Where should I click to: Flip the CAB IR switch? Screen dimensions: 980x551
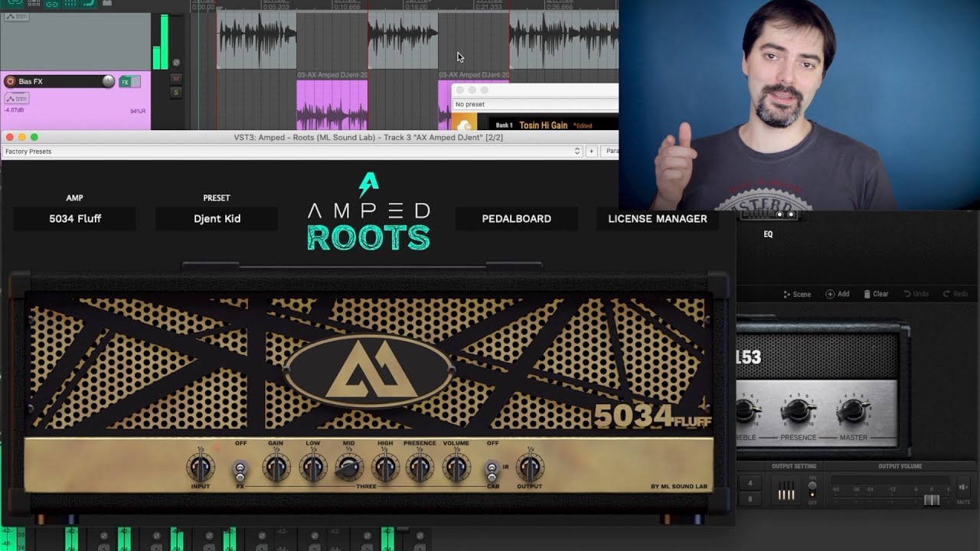492,470
